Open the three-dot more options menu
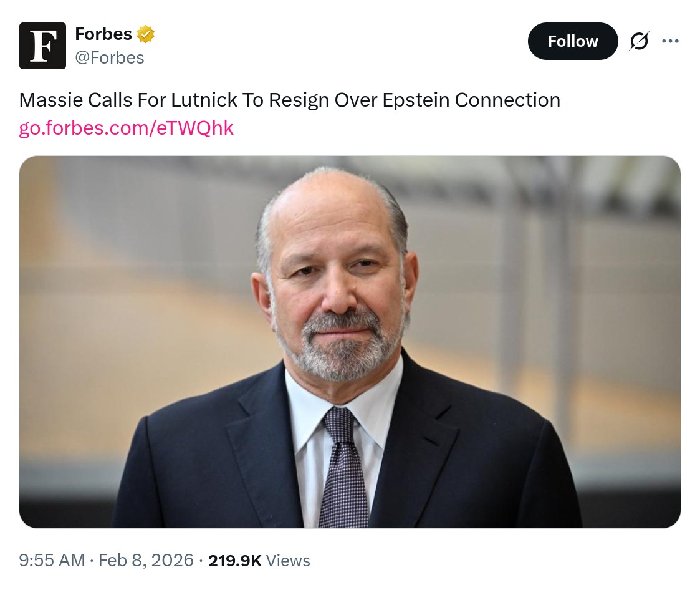The height and width of the screenshot is (590, 700). [x=670, y=41]
